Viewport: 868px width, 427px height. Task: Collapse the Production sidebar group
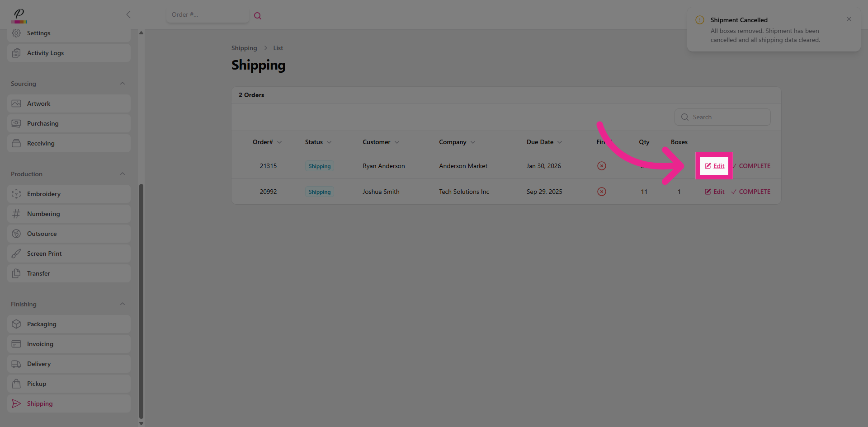[x=123, y=174]
